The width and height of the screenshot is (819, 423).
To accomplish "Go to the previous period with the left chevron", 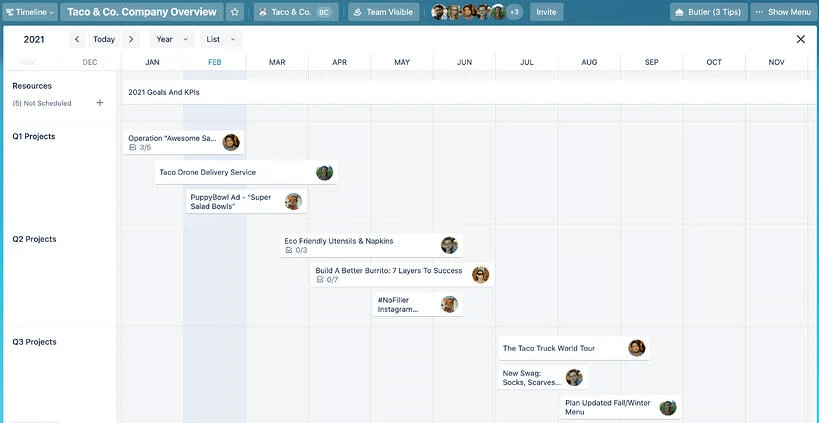I will [x=77, y=39].
